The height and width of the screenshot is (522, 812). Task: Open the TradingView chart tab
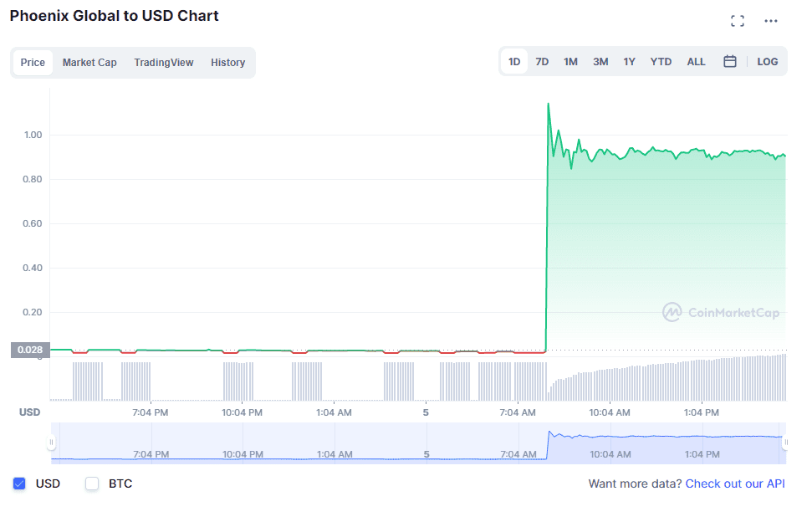164,62
